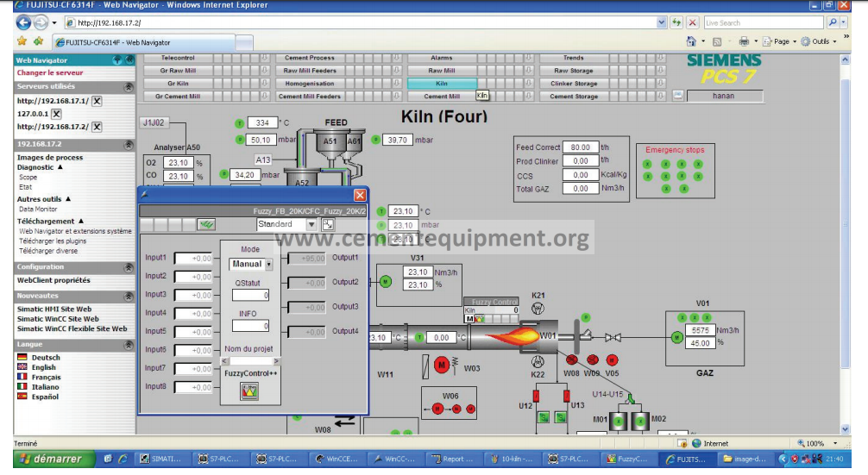Image resolution: width=868 pixels, height=475 pixels.
Task: Open the Standard view dropdown
Action: 311,224
